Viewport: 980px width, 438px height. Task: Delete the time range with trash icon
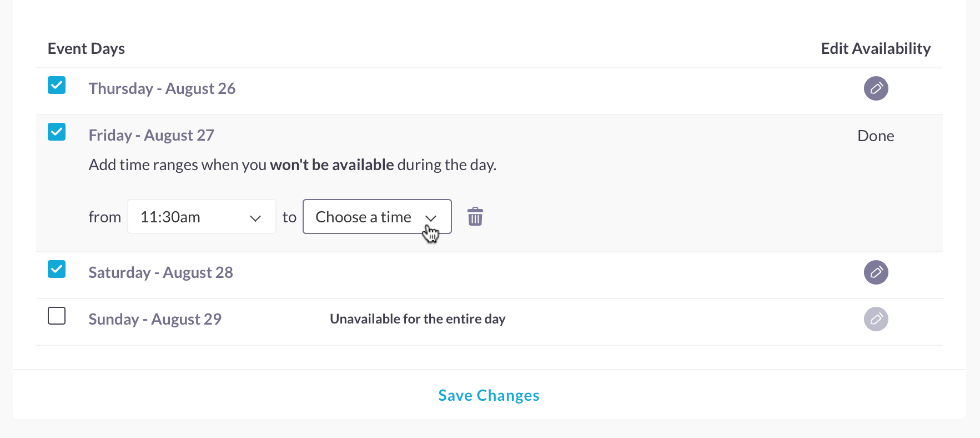tap(475, 217)
